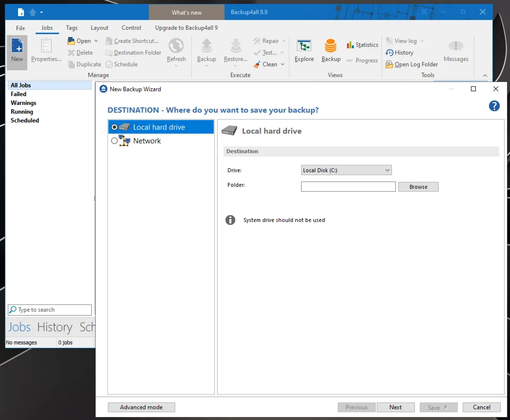510x420 pixels.
Task: Expand the Drive dropdown list
Action: pyautogui.click(x=387, y=170)
